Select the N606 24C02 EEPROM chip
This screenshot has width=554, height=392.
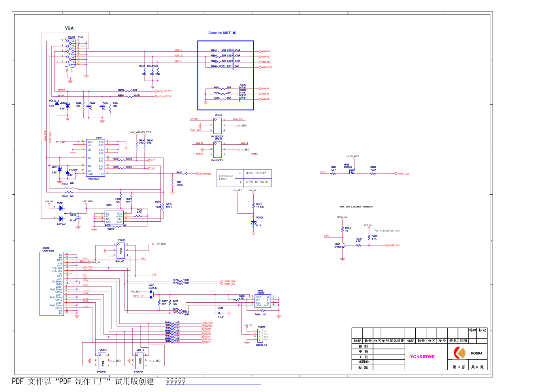click(x=262, y=301)
